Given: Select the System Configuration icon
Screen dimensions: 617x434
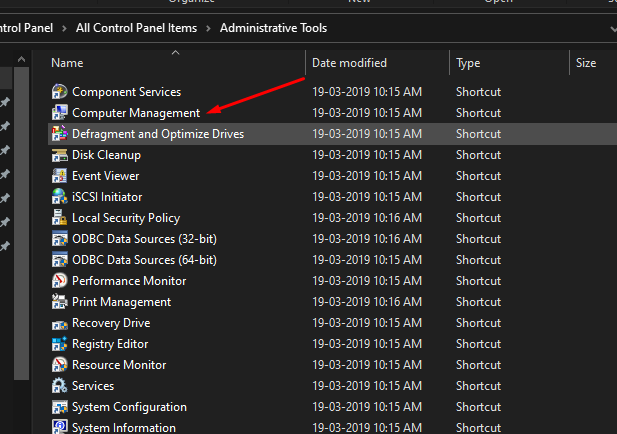Looking at the screenshot, I should pyautogui.click(x=59, y=407).
